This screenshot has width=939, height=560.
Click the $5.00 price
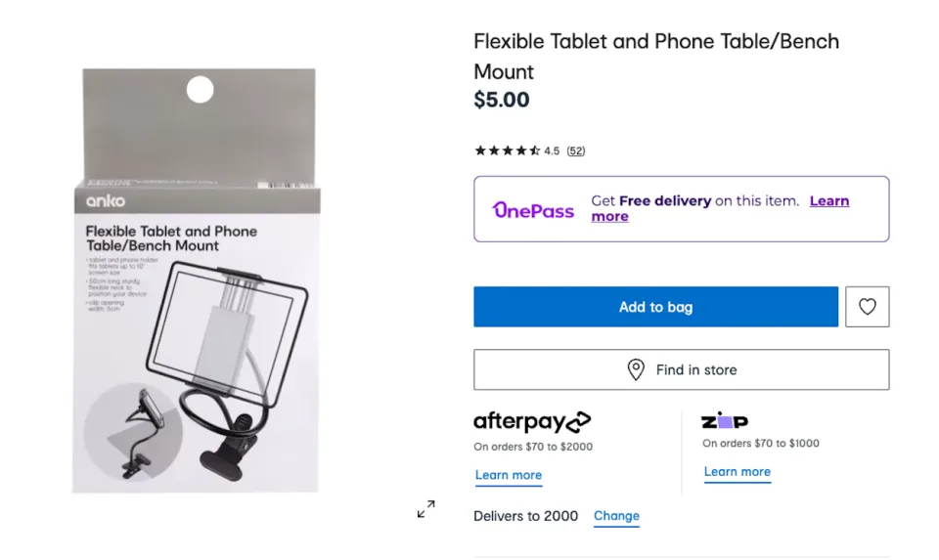(502, 100)
